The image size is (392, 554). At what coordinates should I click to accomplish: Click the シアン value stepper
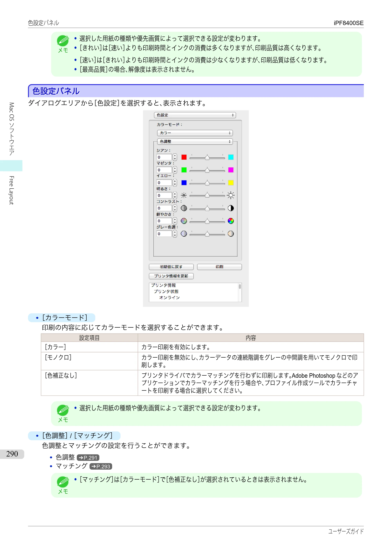175,157
